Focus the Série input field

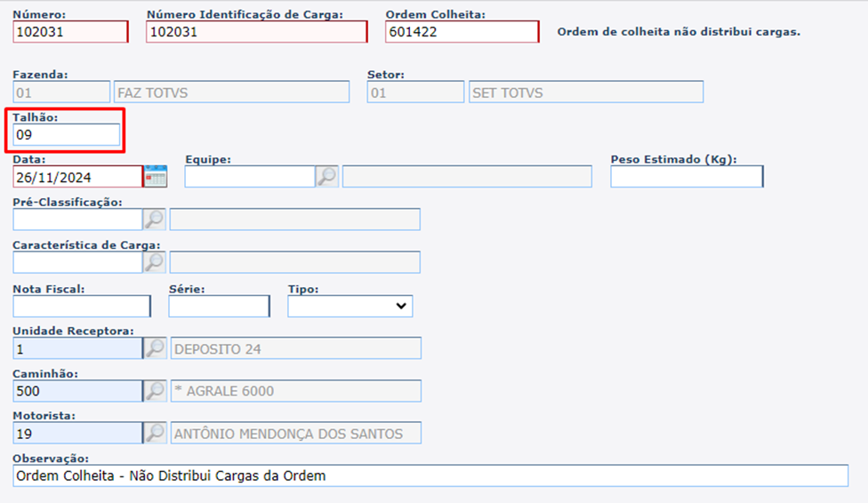(219, 306)
